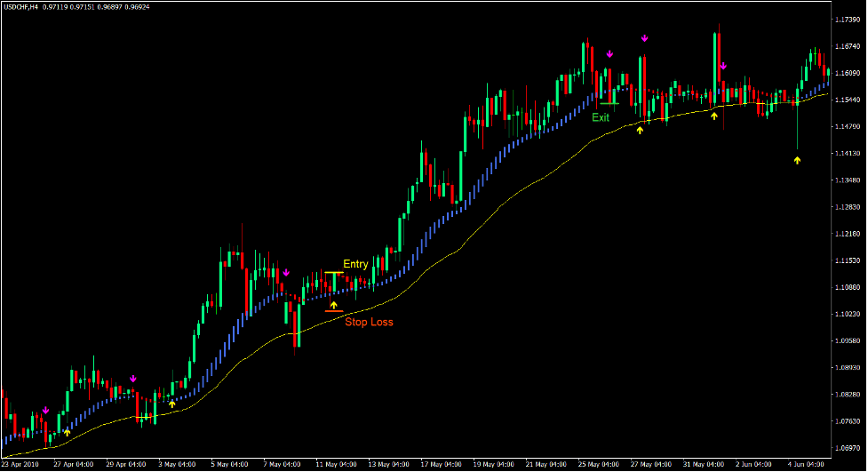
Task: Select the highest magenta down arrow on chart
Action: [x=645, y=38]
